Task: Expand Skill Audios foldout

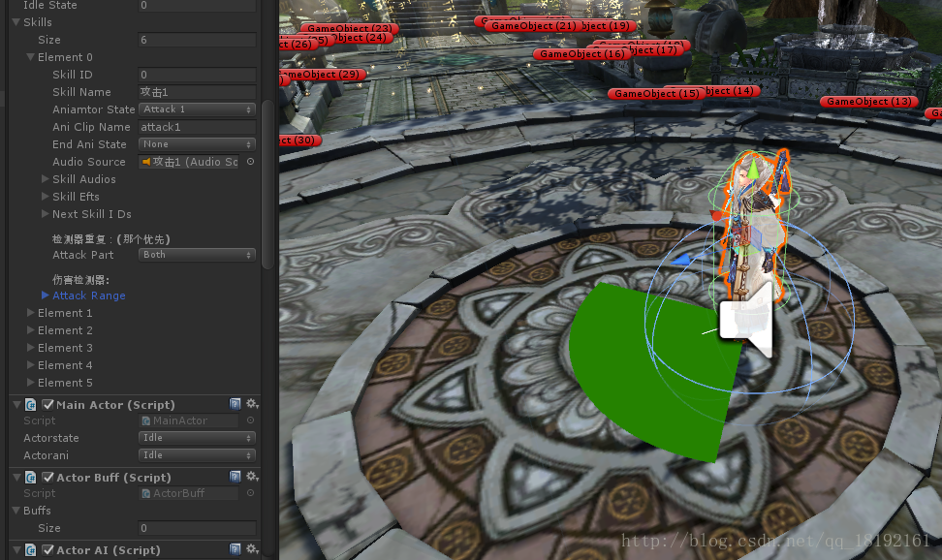Action: (45, 179)
